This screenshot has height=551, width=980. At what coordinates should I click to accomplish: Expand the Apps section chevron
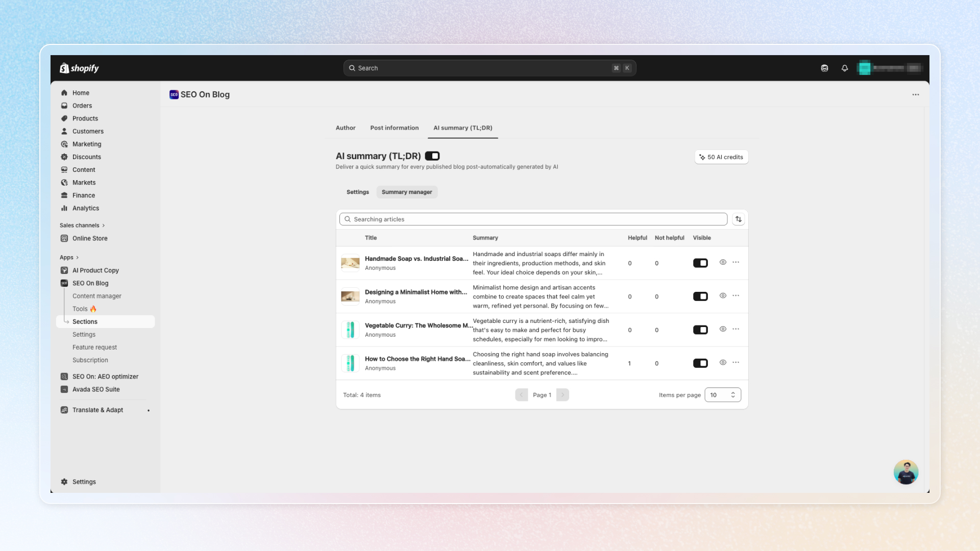pos(77,258)
